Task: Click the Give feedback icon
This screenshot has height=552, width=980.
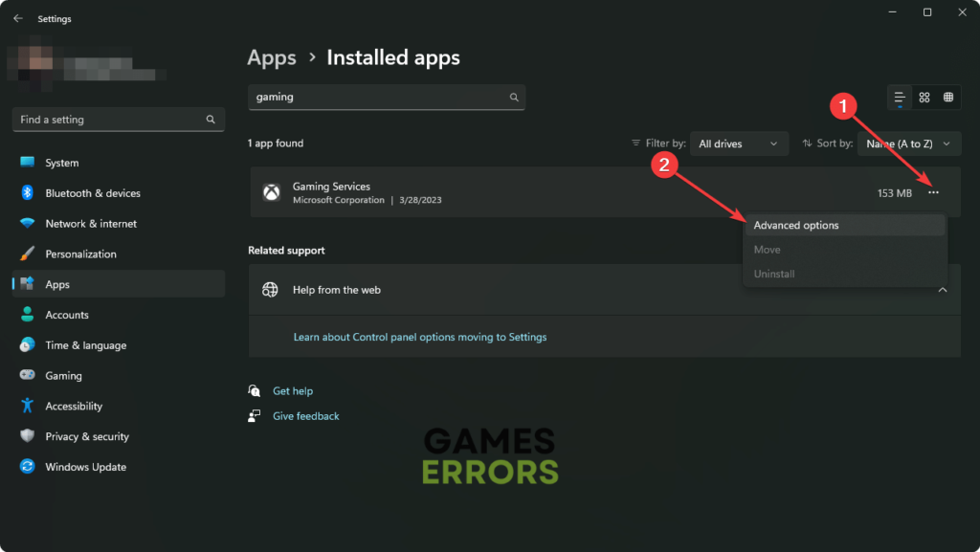Action: tap(255, 415)
